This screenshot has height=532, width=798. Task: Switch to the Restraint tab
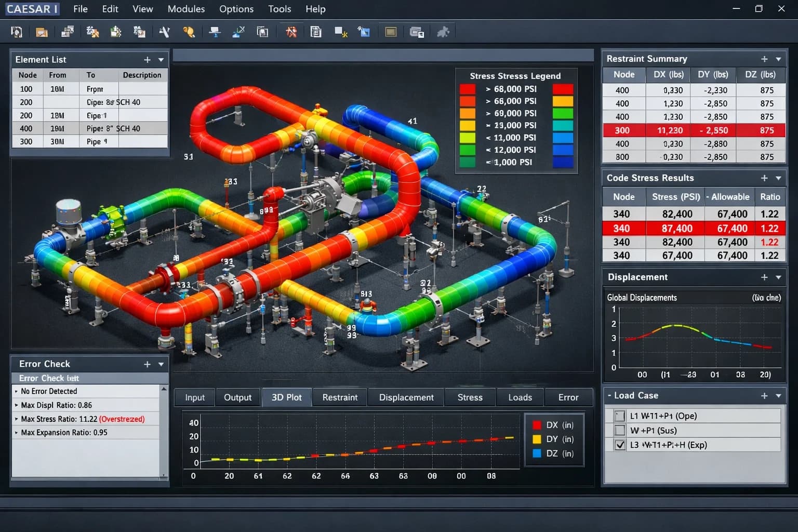pyautogui.click(x=340, y=397)
